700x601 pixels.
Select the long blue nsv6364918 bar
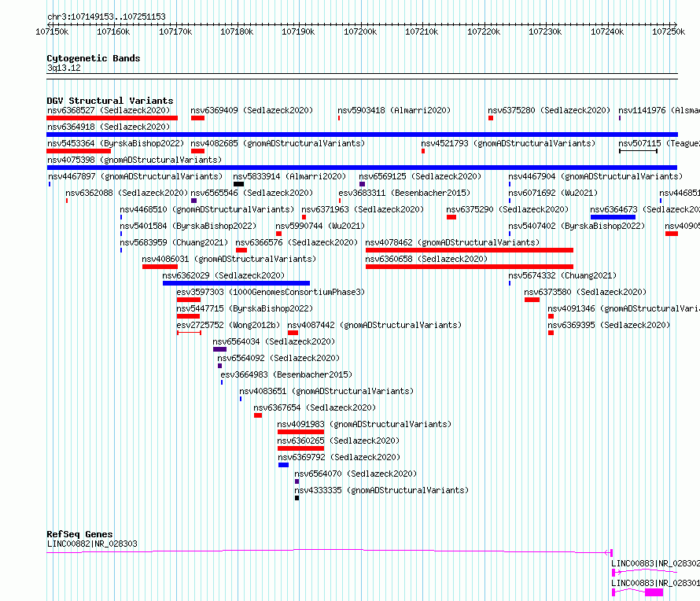pos(362,135)
